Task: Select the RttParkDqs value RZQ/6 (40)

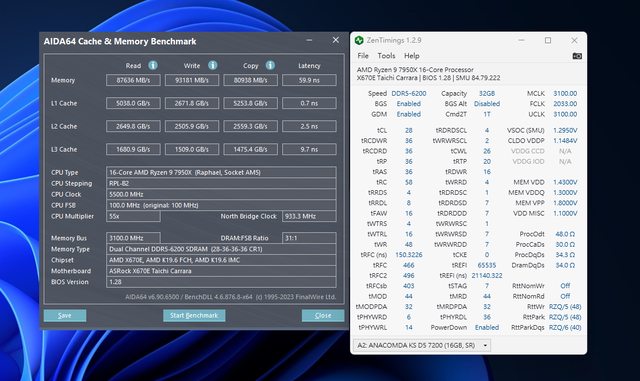Action: 565,328
